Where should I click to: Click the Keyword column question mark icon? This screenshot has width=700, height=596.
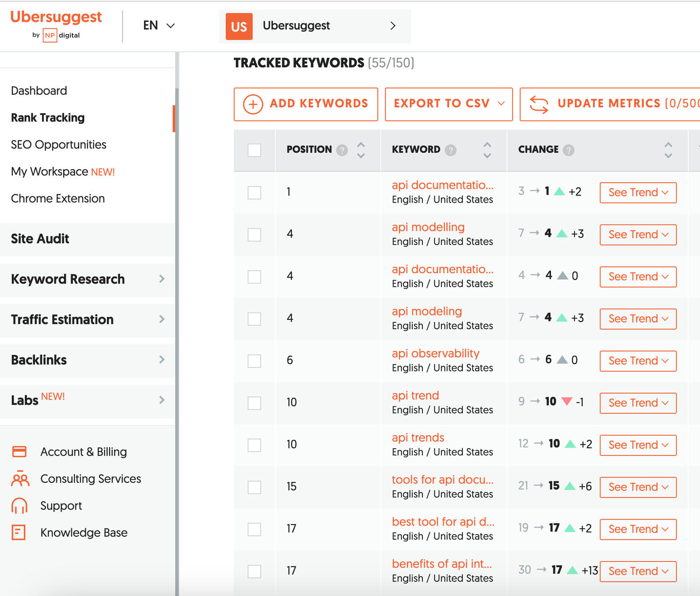tap(451, 150)
